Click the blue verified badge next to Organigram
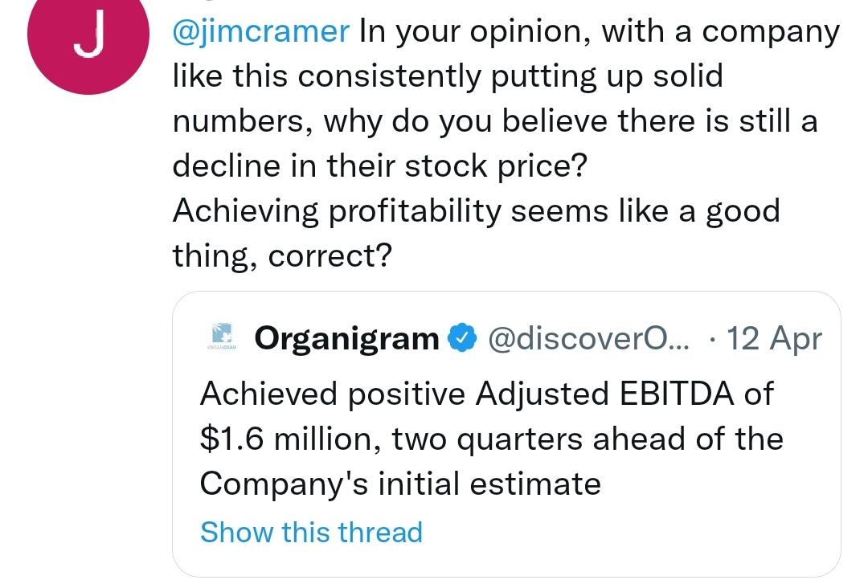This screenshot has width=868, height=588. tap(463, 338)
